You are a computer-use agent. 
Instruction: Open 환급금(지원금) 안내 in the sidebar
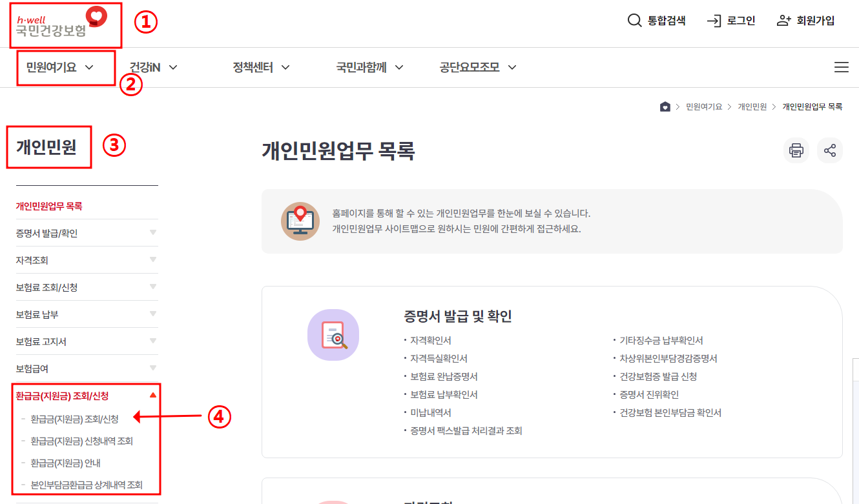tap(65, 463)
